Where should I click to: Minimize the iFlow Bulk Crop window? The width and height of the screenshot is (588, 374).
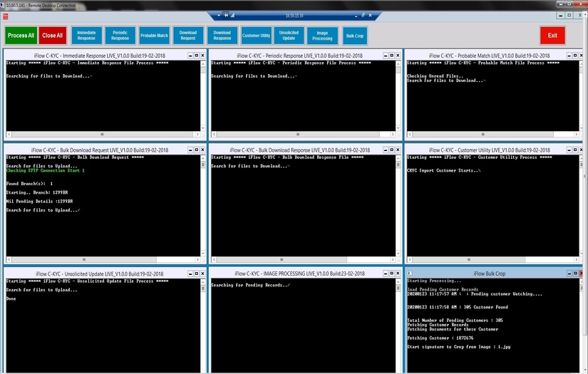569,274
